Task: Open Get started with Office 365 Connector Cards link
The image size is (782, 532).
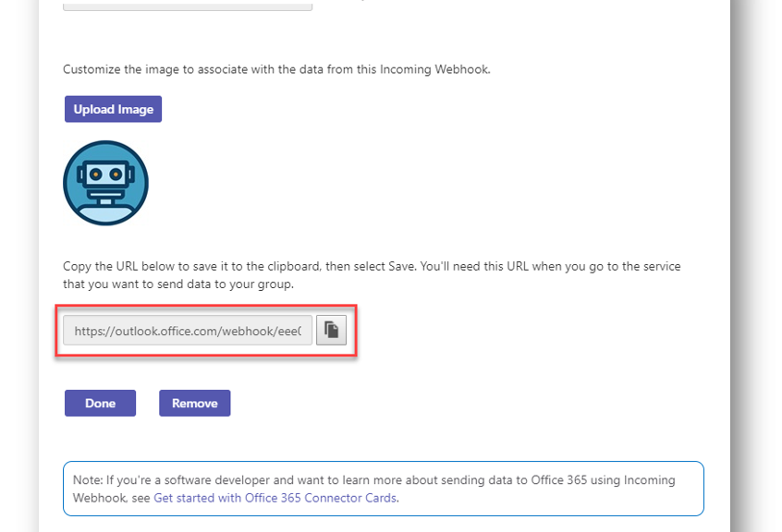Action: [275, 498]
